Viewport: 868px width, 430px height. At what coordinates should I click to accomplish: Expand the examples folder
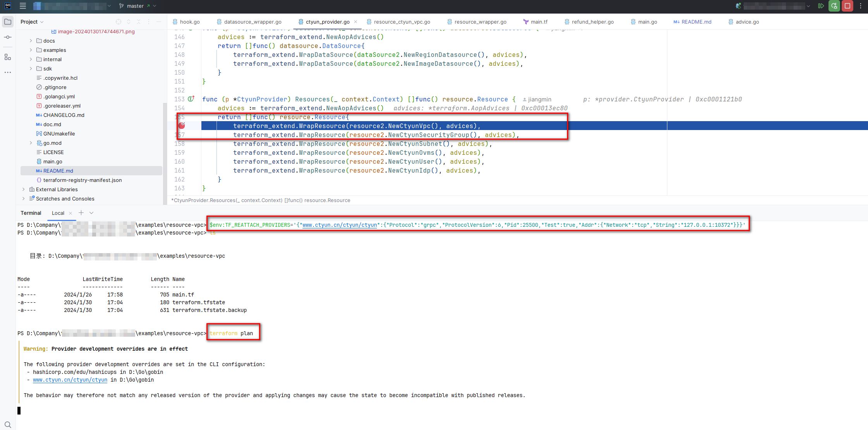[x=31, y=50]
